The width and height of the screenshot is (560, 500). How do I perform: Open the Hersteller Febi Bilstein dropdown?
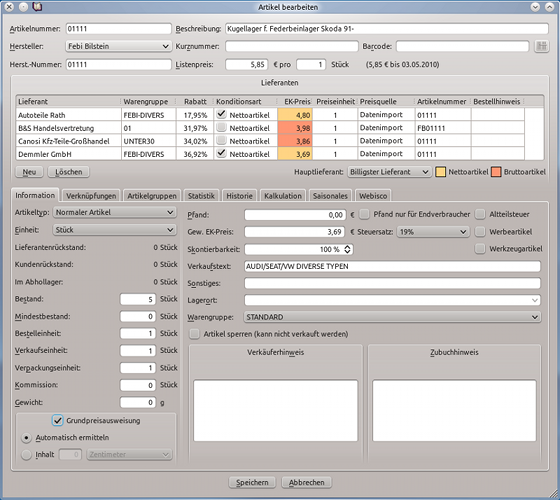(118, 46)
